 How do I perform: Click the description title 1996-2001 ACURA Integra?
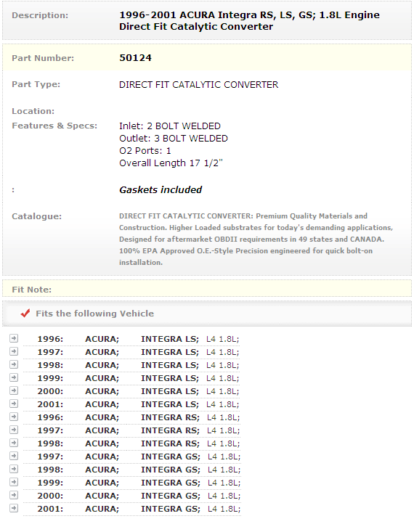click(x=249, y=21)
